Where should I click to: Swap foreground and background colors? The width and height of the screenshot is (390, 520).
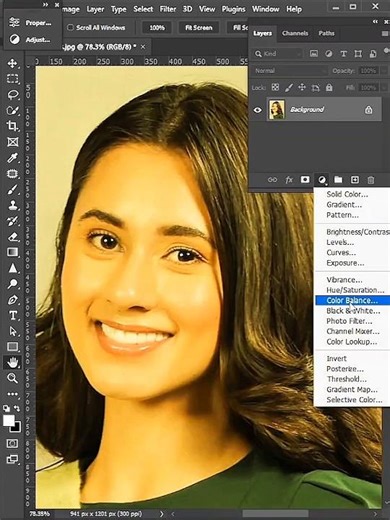click(17, 408)
